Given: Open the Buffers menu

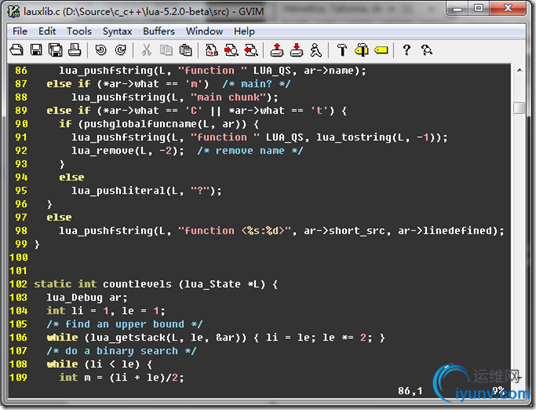Looking at the screenshot, I should click(x=159, y=31).
